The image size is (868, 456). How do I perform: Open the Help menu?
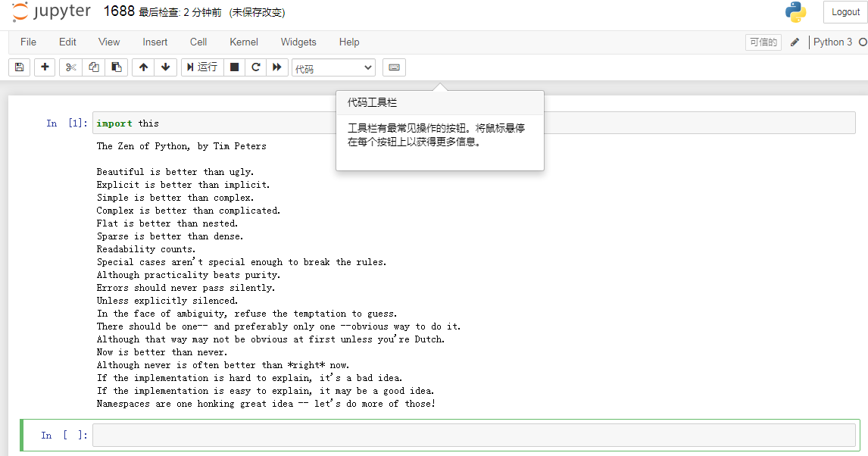[349, 42]
